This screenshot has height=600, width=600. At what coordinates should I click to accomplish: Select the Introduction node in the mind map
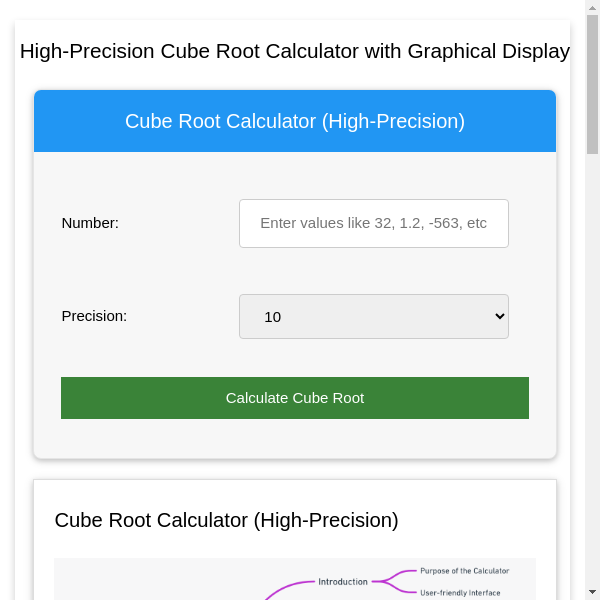(343, 581)
